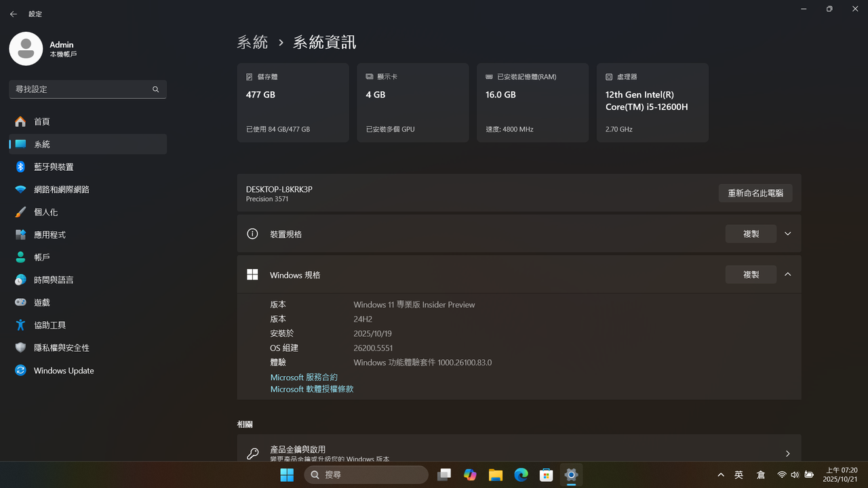
Task: Open the 顯示卡 4 GB card
Action: (413, 102)
